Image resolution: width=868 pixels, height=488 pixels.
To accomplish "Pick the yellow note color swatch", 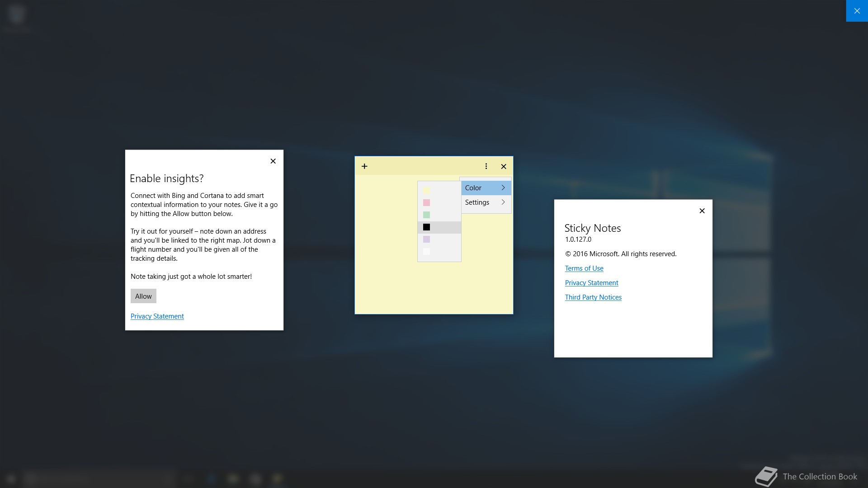I will coord(426,190).
